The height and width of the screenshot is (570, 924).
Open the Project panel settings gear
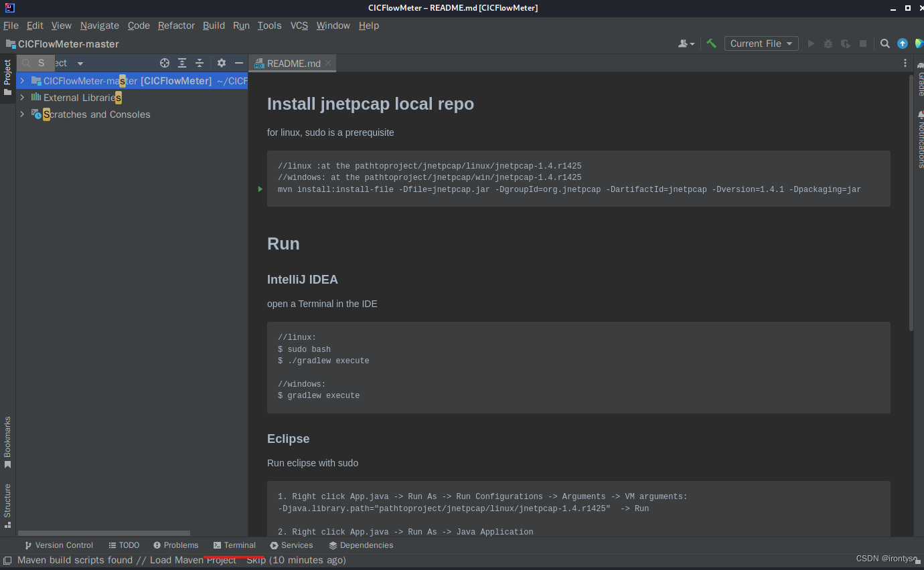click(x=221, y=63)
